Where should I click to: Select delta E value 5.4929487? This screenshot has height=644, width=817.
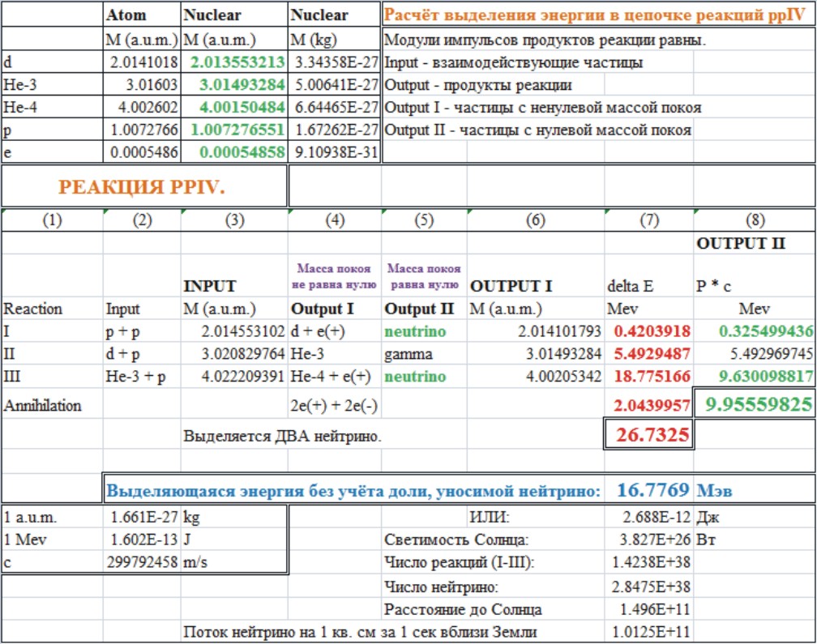click(649, 354)
